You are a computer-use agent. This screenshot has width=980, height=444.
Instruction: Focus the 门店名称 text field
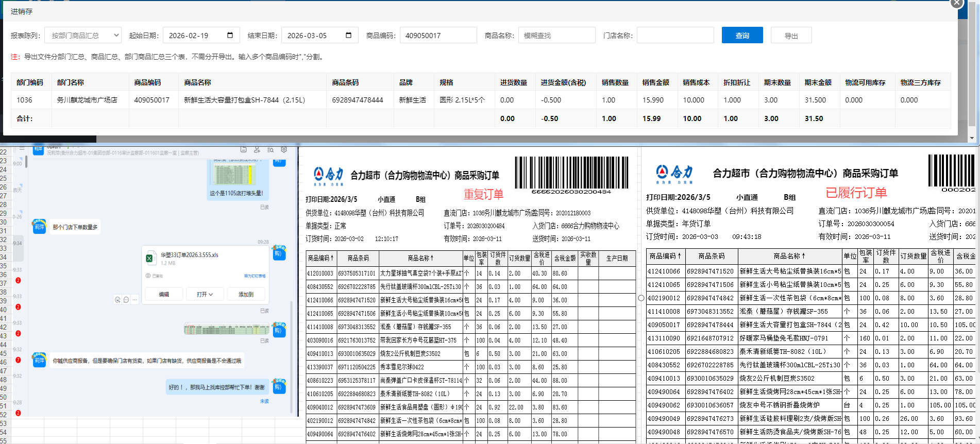point(675,36)
